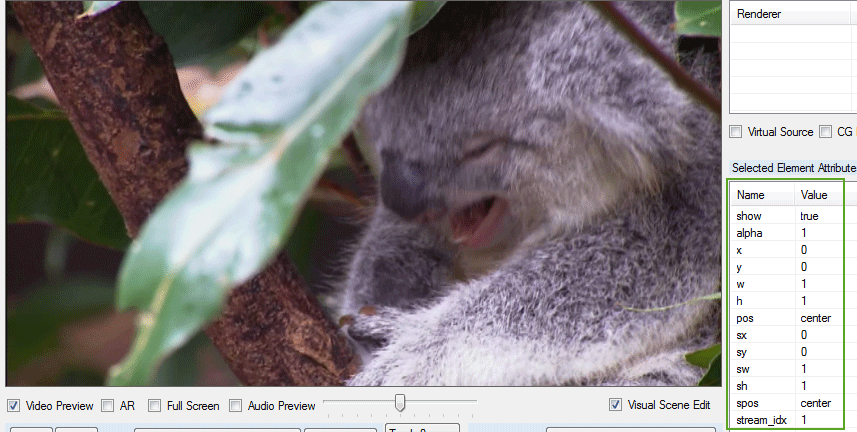Enable the Virtual Source checkbox
Viewport: 857px width, 432px height.
point(736,132)
